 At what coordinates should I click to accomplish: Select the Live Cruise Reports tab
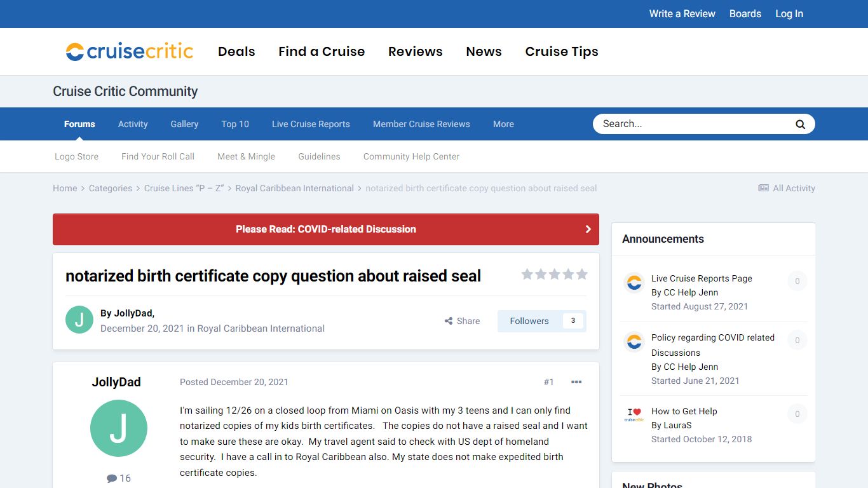[311, 124]
